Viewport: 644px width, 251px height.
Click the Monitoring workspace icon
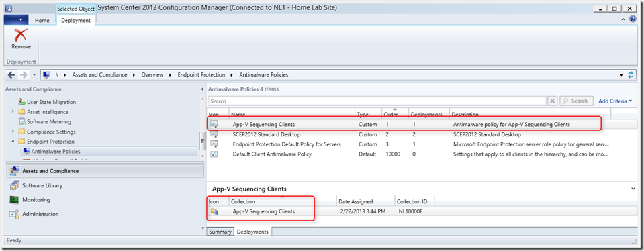14,200
